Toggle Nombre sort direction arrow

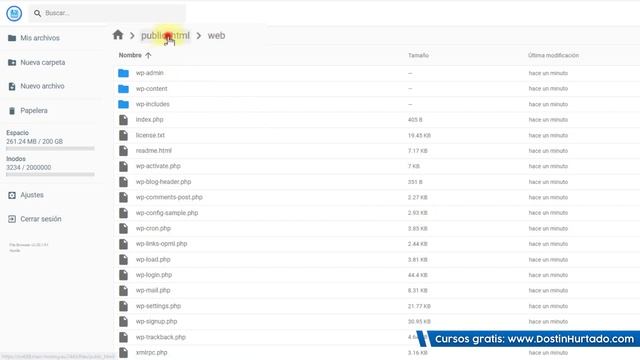click(148, 55)
